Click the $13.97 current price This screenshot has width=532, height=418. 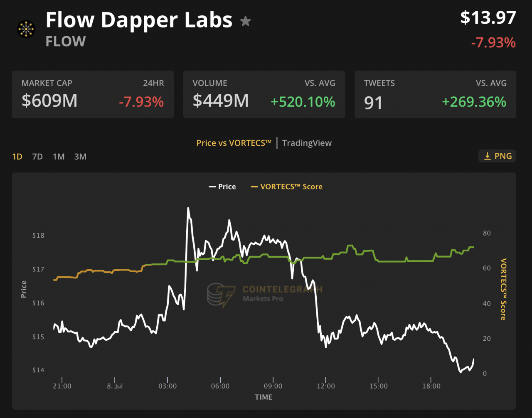pos(488,17)
